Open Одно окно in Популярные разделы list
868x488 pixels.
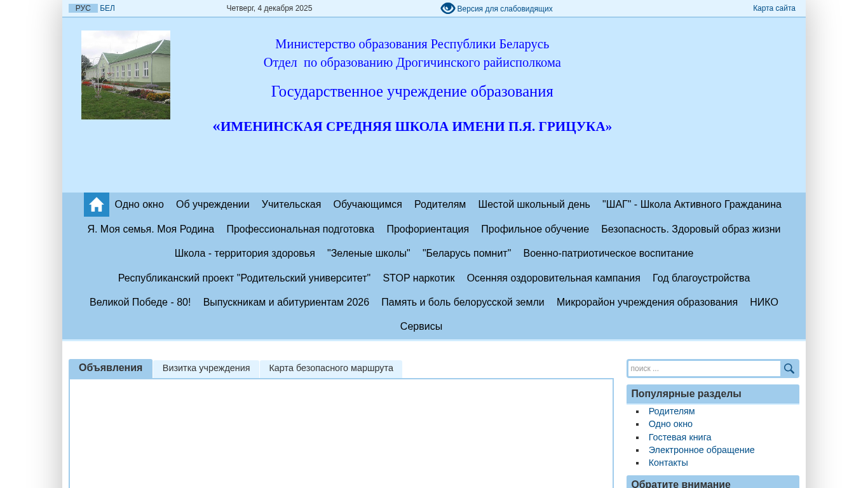coord(670,424)
